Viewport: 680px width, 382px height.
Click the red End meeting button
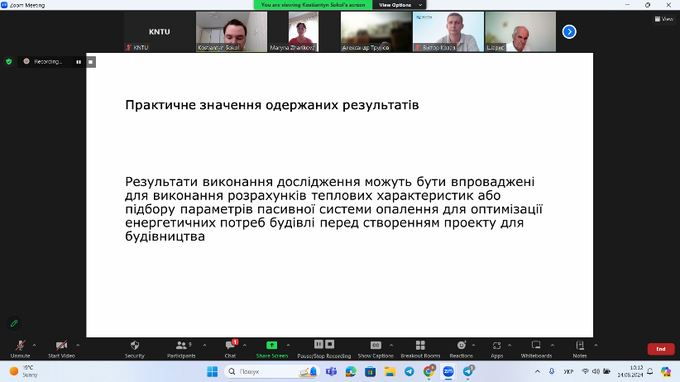click(x=660, y=349)
